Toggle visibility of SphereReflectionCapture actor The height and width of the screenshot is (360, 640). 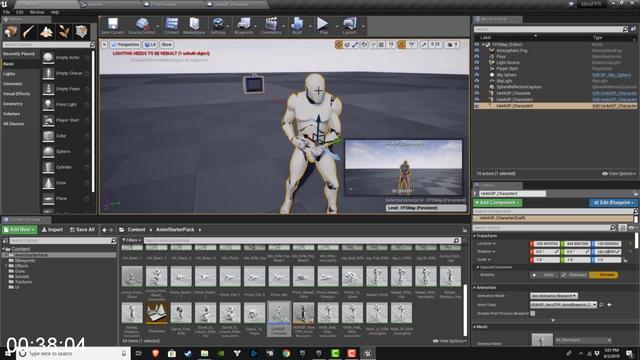click(476, 87)
